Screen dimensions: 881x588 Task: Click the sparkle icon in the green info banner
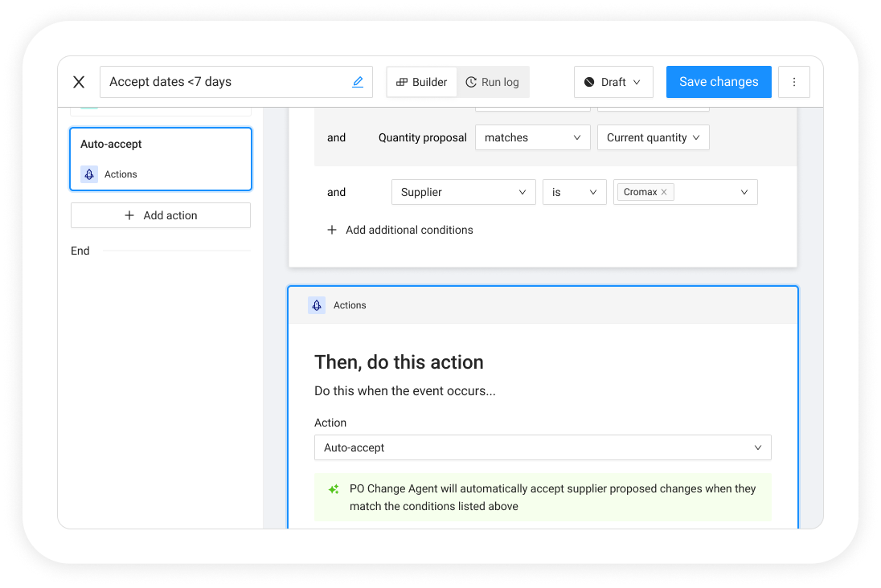(334, 489)
